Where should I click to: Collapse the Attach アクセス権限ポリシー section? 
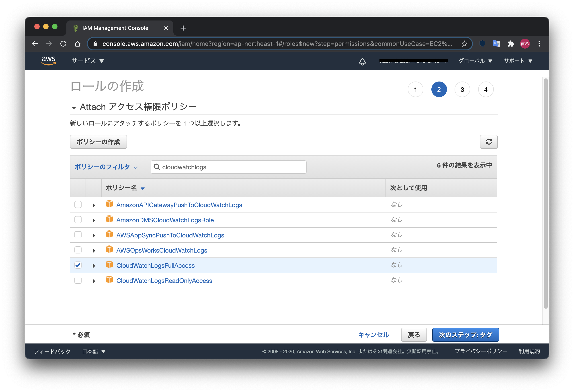[74, 108]
